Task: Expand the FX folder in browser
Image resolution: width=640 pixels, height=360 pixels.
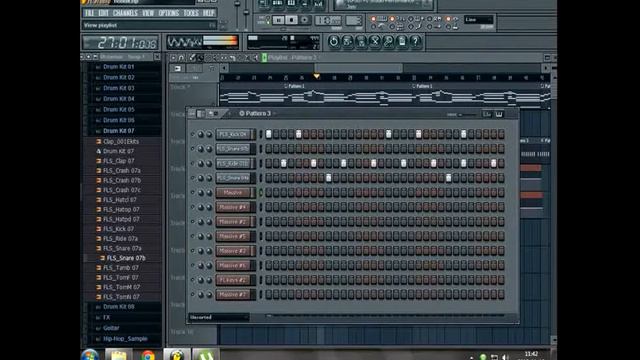Action: [106, 318]
